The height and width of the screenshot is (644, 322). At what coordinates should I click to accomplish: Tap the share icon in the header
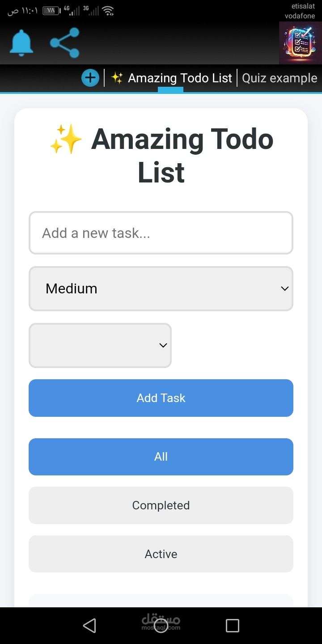[64, 42]
